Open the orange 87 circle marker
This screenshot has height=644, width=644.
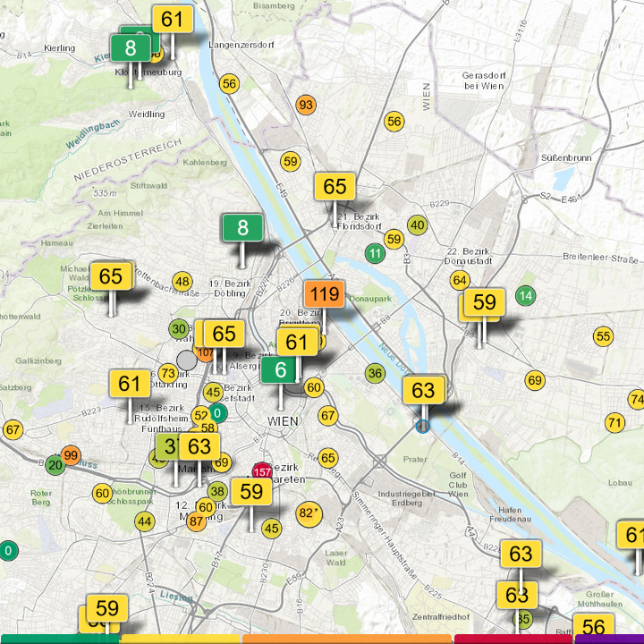[x=197, y=522]
